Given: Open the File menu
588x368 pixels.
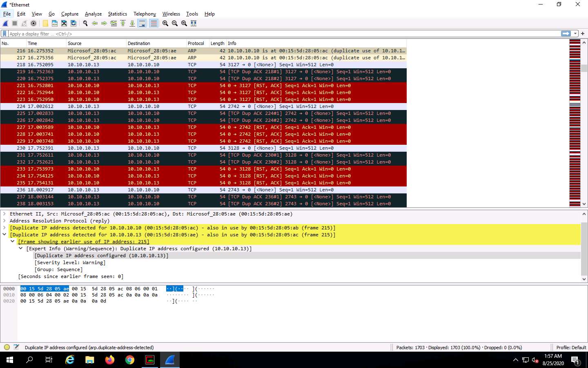Looking at the screenshot, I should (7, 14).
